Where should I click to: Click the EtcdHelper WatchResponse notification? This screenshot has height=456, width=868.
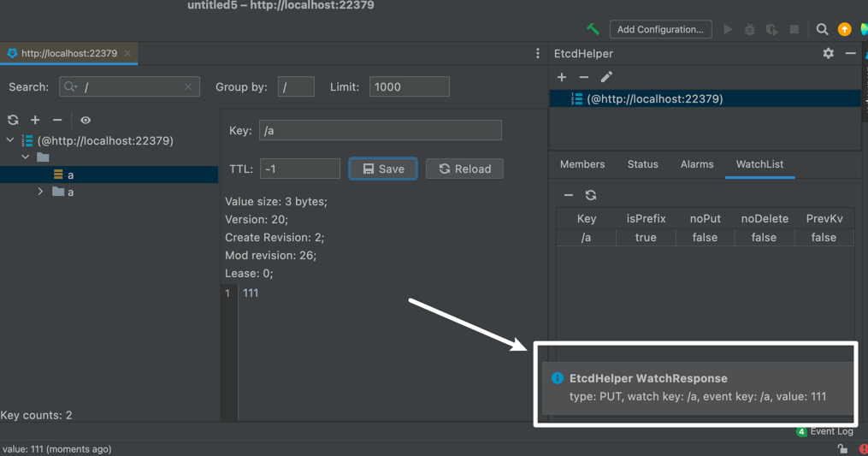click(x=698, y=388)
